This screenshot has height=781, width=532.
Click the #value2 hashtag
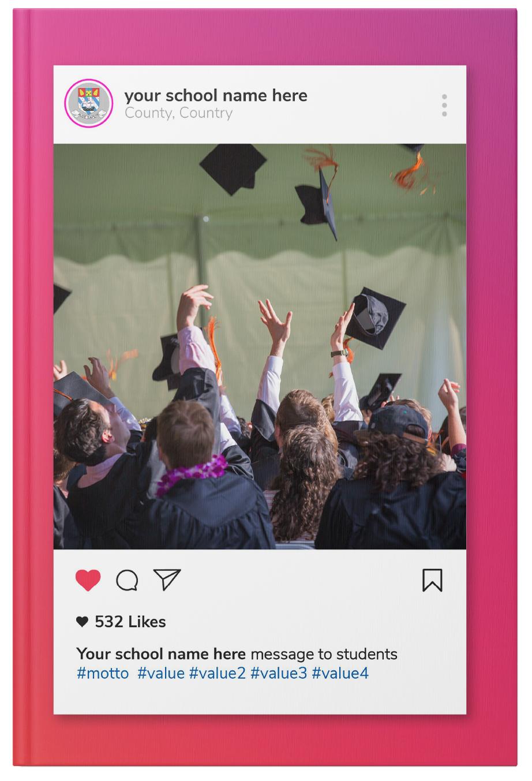[218, 673]
